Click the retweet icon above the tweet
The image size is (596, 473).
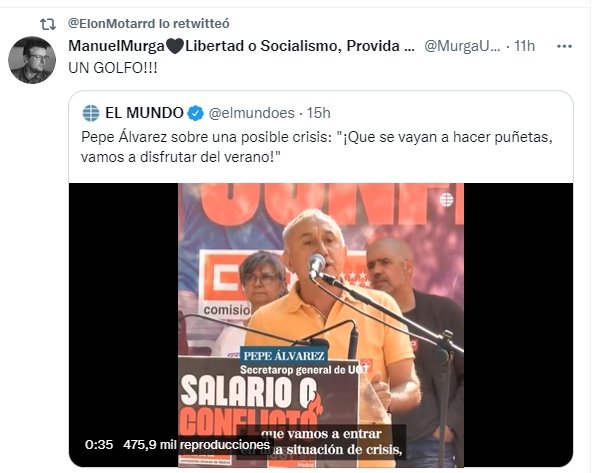(x=48, y=24)
